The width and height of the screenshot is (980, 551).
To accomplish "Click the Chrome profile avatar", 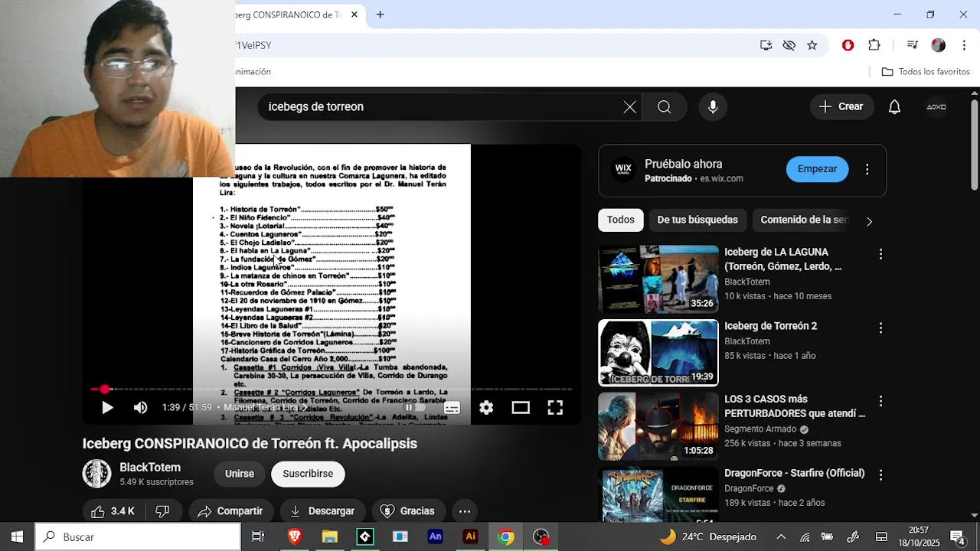I will point(939,45).
